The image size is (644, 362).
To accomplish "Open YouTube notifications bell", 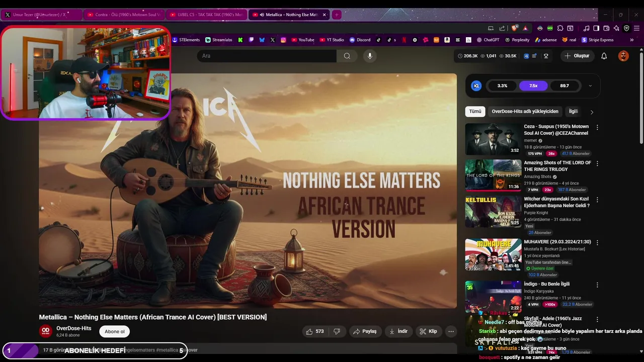I will [x=604, y=56].
